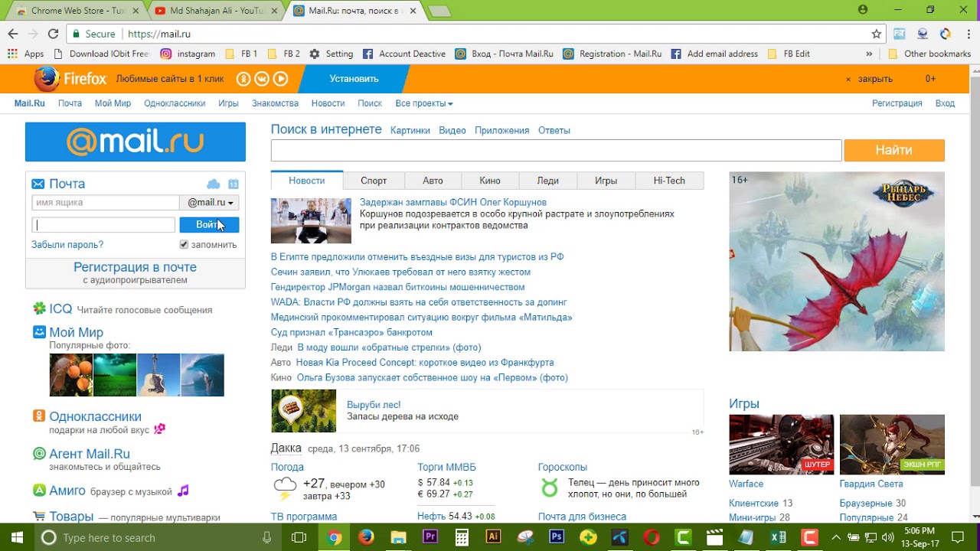Open File Explorer from the taskbar
The height and width of the screenshot is (551, 980).
[x=398, y=537]
